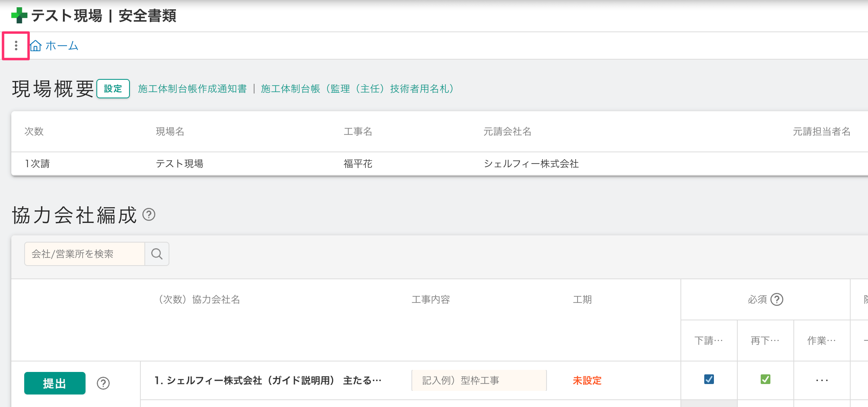Toggle the blue 下請 checkbox
Image resolution: width=868 pixels, height=407 pixels.
pos(709,379)
